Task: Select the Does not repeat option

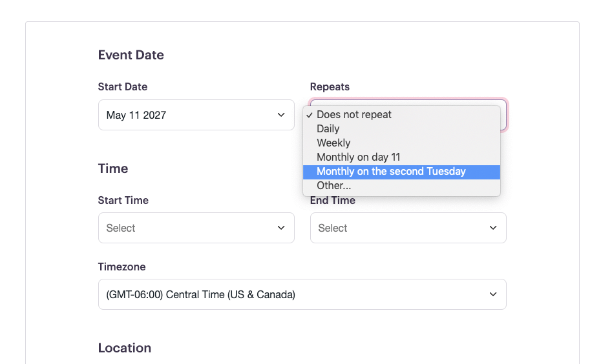Action: [x=354, y=115]
